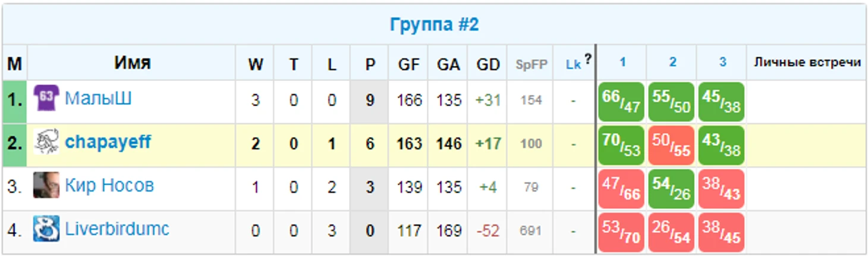Click green 43/38 match result badge
This screenshot has height=256, width=868.
click(721, 145)
